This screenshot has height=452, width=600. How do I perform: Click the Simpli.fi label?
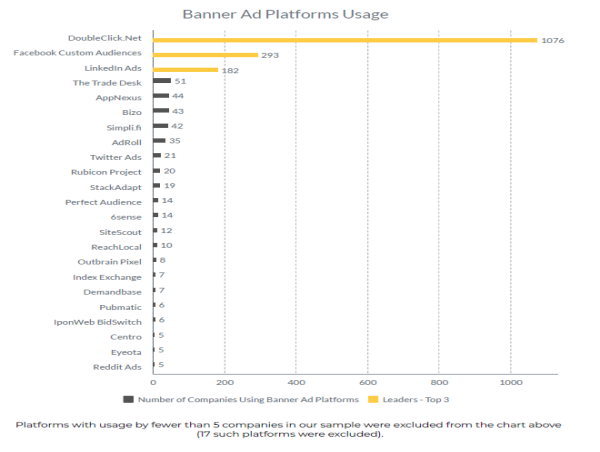[124, 127]
